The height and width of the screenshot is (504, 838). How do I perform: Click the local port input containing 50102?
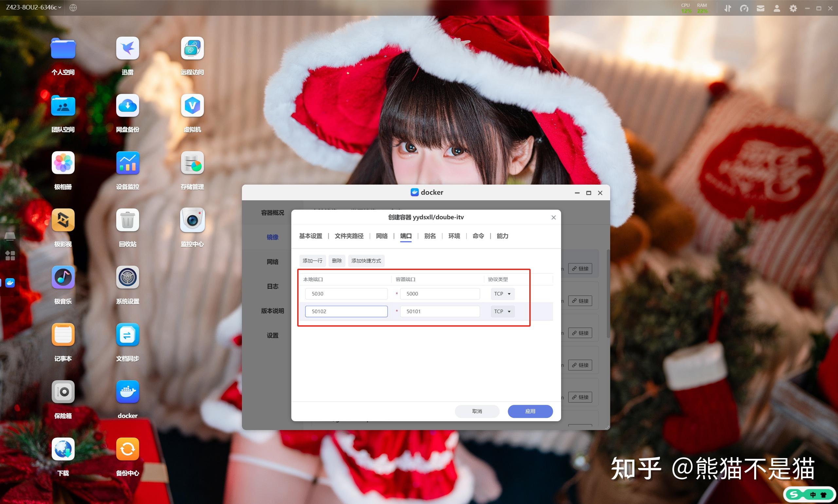346,311
